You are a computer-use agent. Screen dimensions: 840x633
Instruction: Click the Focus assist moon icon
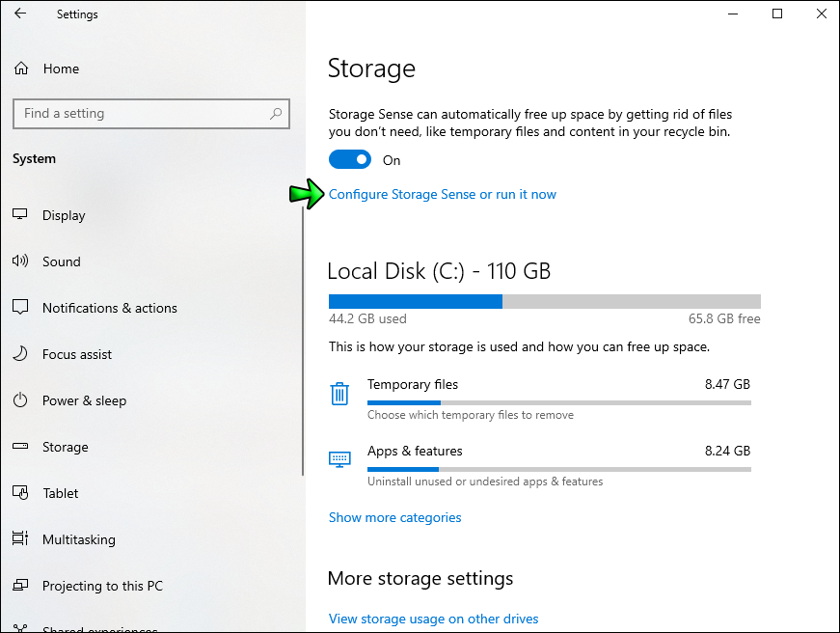[x=20, y=354]
